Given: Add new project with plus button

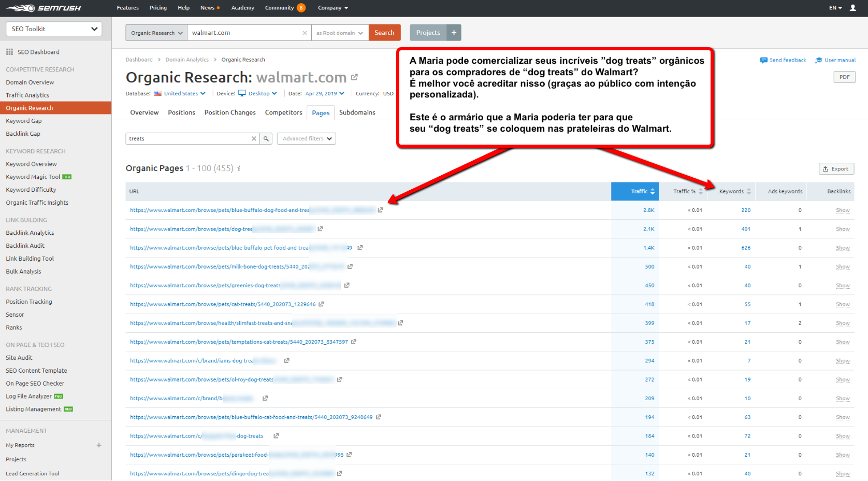Looking at the screenshot, I should point(454,33).
